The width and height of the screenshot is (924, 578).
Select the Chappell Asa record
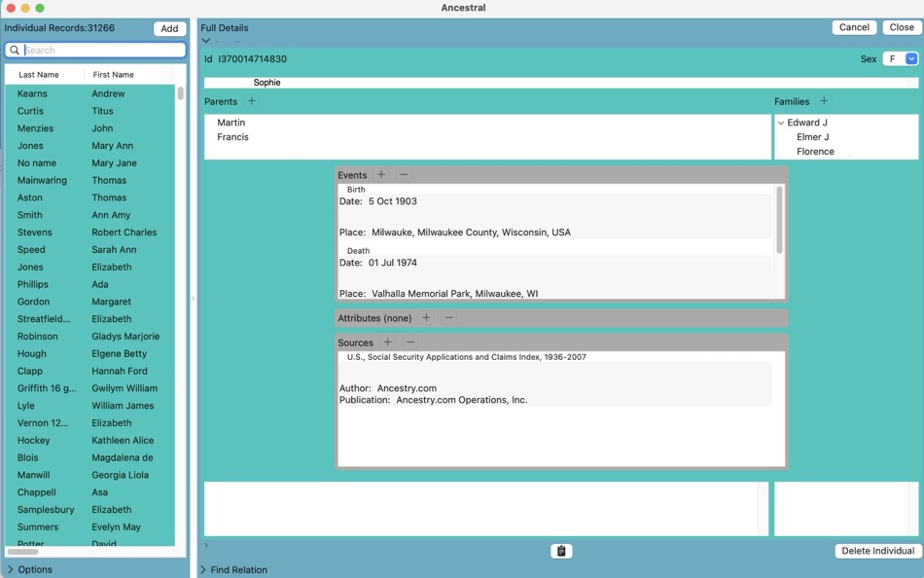click(90, 492)
